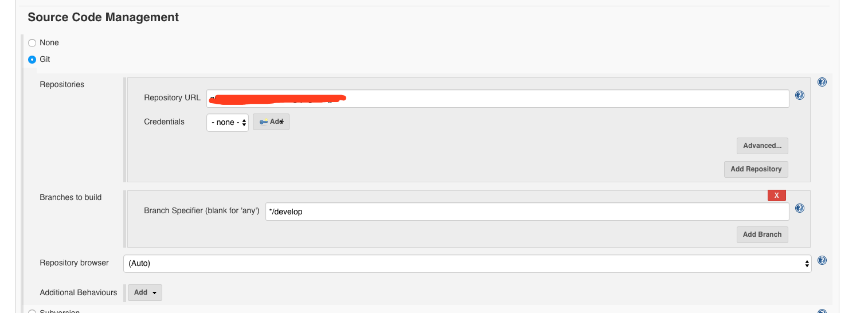868x313 pixels.
Task: Click the Advanced... button
Action: [762, 146]
